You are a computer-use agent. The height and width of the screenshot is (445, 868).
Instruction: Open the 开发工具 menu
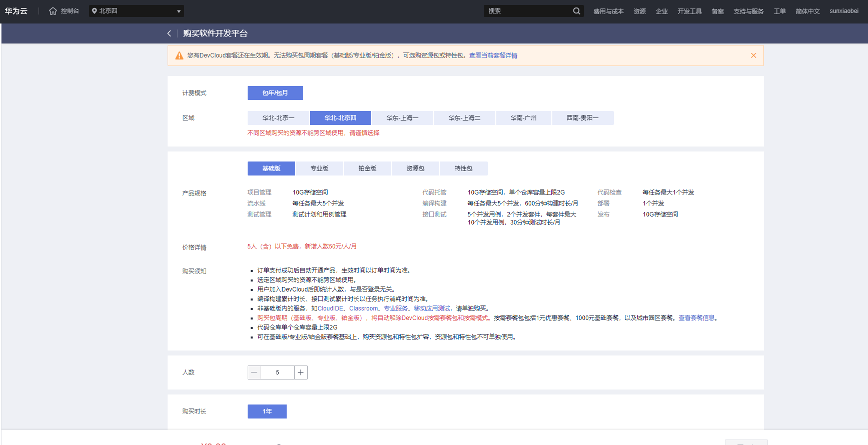[689, 11]
